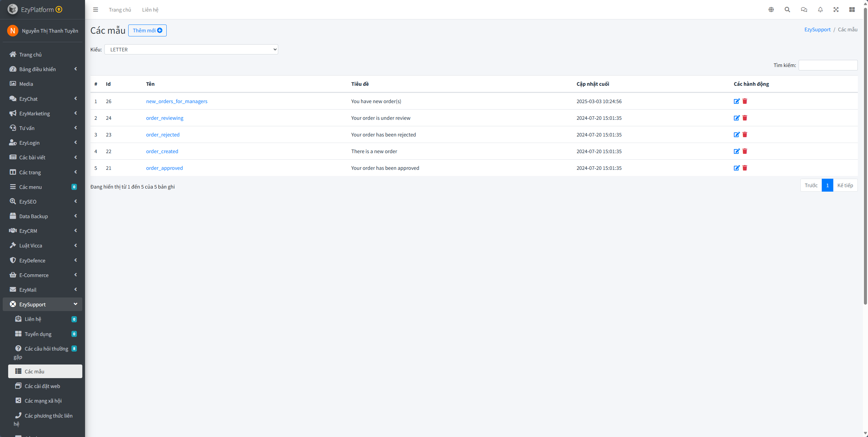The height and width of the screenshot is (437, 868).
Task: Open the grid apps icon at top right
Action: 852,10
